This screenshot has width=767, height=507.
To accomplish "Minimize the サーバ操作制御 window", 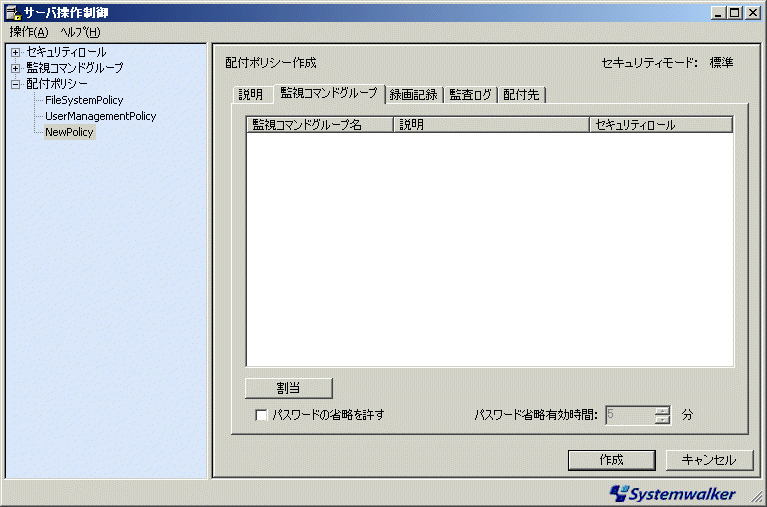I will [718, 13].
